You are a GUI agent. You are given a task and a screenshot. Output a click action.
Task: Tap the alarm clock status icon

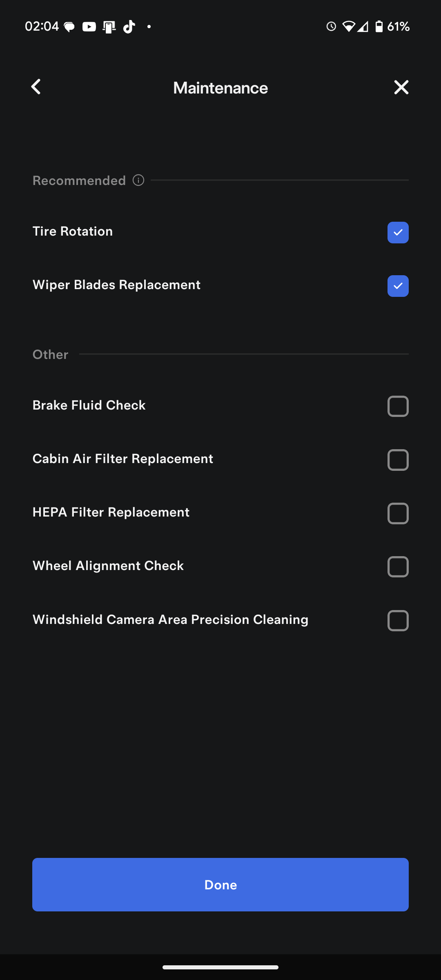click(x=331, y=27)
